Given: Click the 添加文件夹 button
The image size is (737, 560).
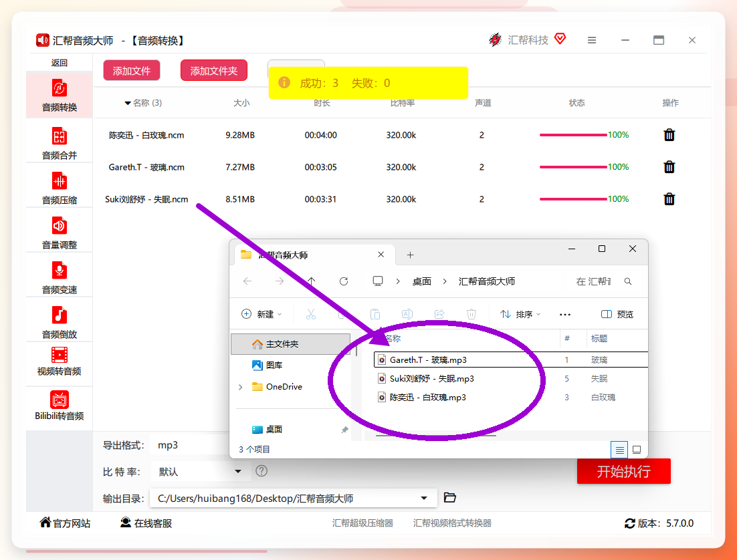Looking at the screenshot, I should click(214, 70).
